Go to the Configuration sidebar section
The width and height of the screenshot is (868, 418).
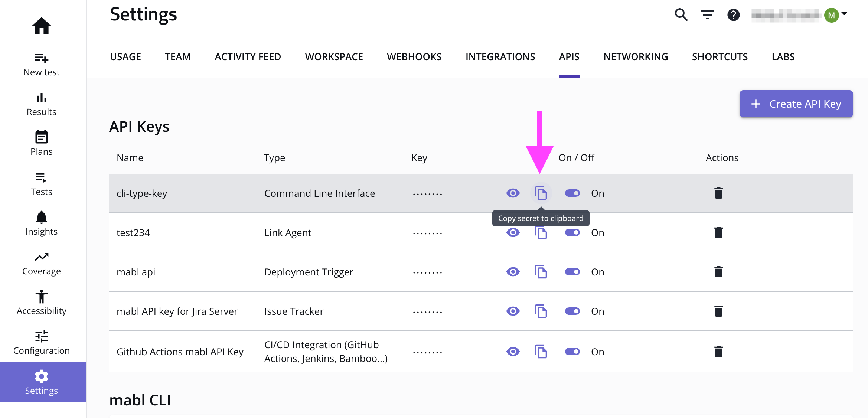41,343
